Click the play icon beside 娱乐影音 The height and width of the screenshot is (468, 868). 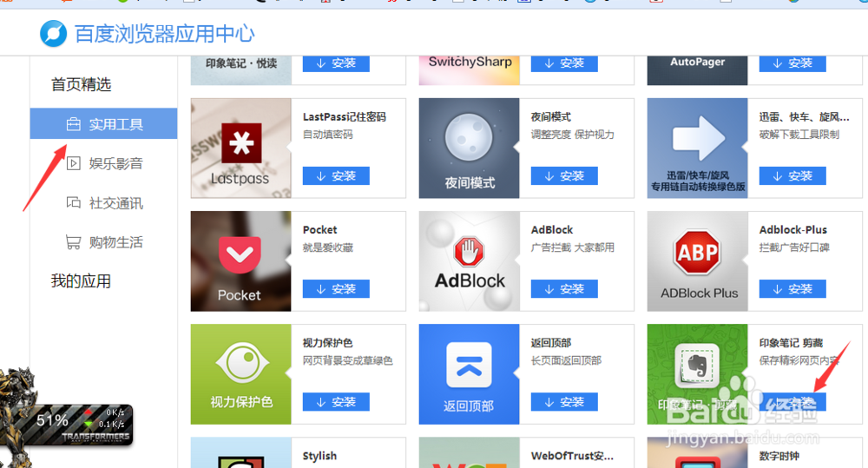[74, 163]
